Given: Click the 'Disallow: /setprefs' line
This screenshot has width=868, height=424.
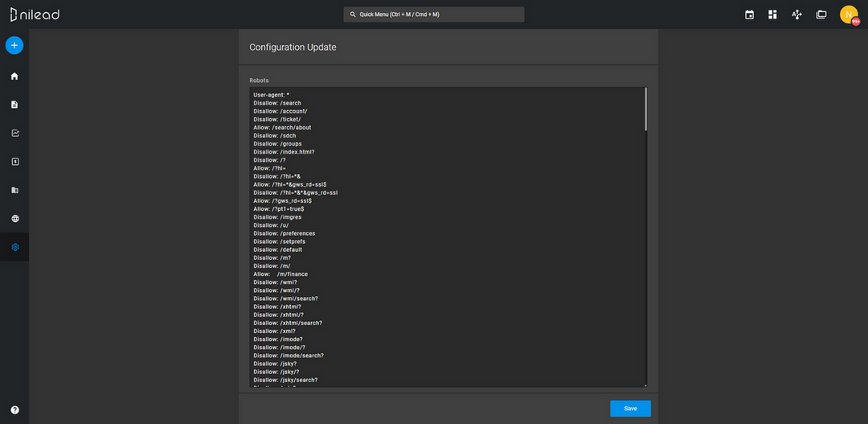Looking at the screenshot, I should (280, 241).
